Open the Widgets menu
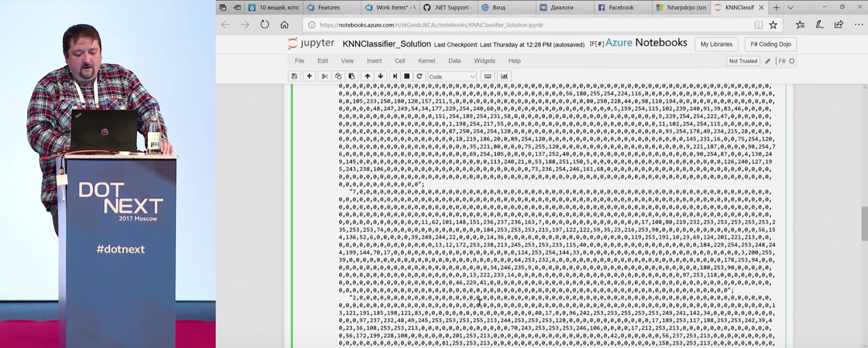Image resolution: width=868 pixels, height=348 pixels. tap(484, 61)
